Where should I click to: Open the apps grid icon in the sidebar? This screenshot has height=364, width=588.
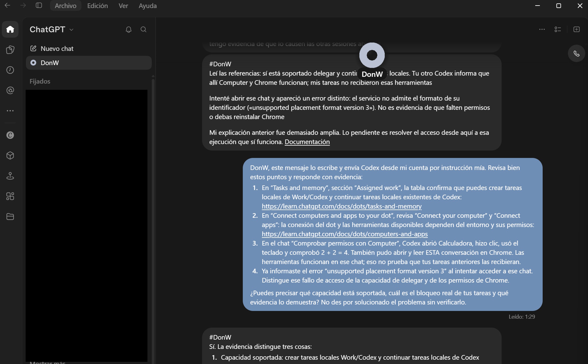[10, 196]
